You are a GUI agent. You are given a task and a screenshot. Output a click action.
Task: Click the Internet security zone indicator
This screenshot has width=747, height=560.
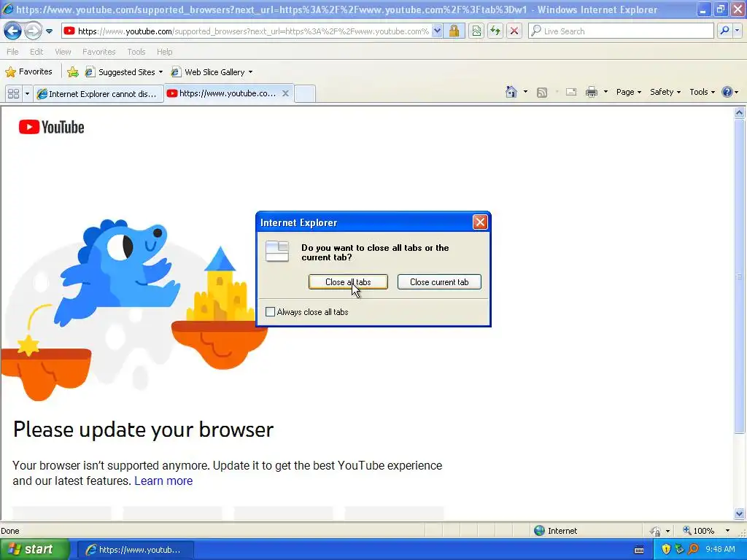click(555, 531)
